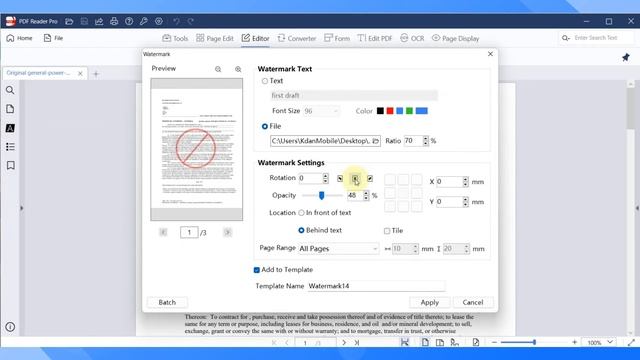The height and width of the screenshot is (360, 640).
Task: Open the annotations sidebar icon
Action: click(x=10, y=128)
